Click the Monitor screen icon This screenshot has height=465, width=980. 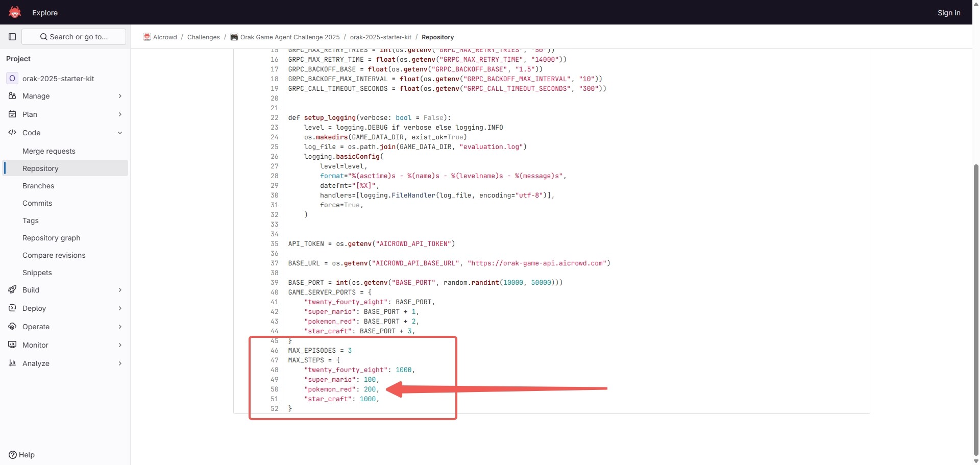[x=12, y=345]
